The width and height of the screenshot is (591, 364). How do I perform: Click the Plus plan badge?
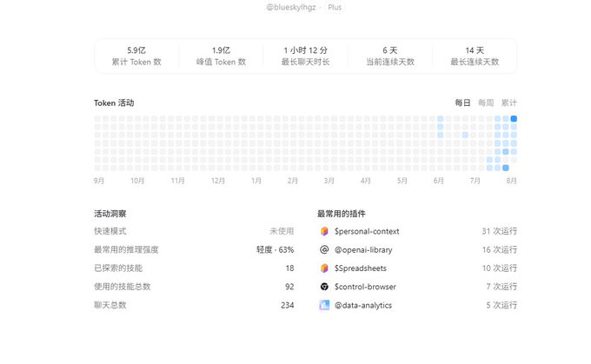coord(335,7)
